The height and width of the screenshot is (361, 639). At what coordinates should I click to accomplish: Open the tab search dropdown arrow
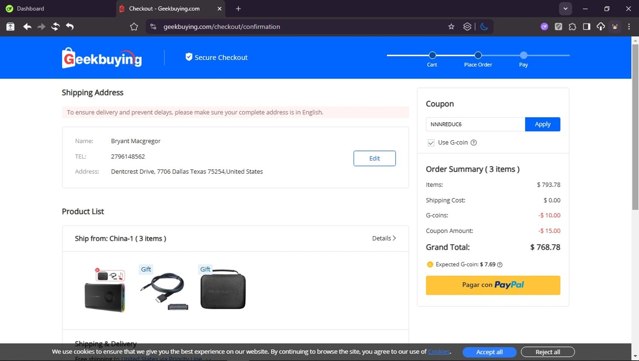[x=565, y=9]
